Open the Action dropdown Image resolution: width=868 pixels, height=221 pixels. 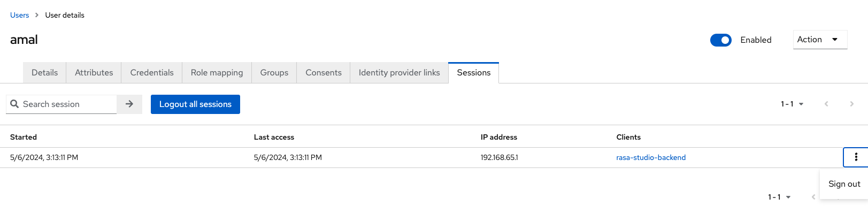point(819,40)
